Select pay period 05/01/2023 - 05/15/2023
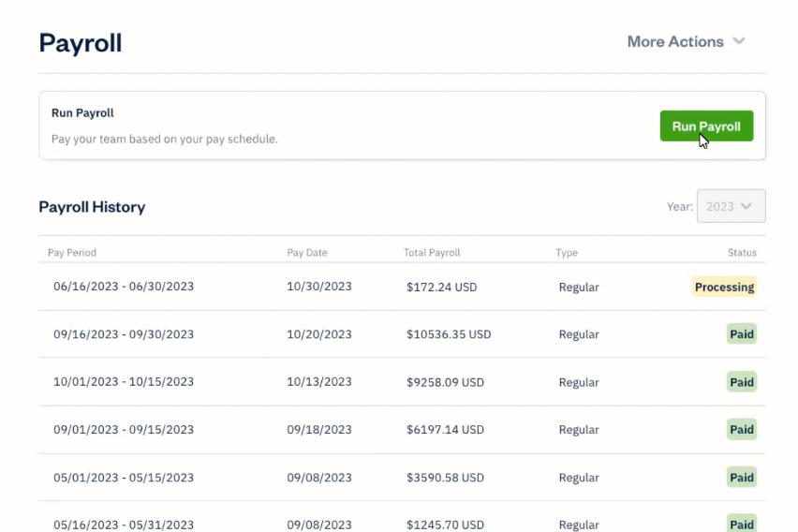This screenshot has width=798, height=532. (124, 477)
